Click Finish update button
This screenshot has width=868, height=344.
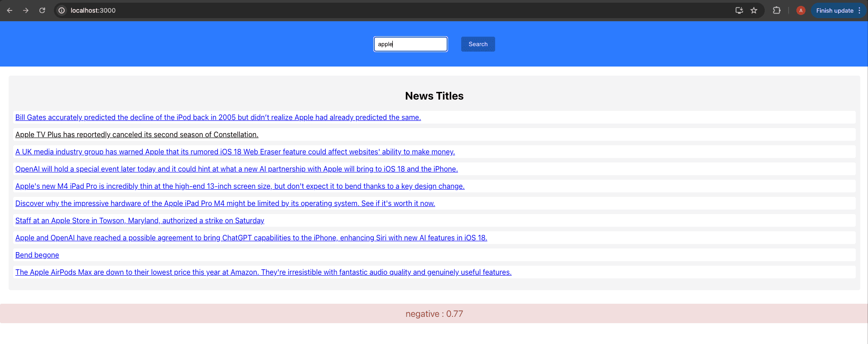(x=834, y=10)
